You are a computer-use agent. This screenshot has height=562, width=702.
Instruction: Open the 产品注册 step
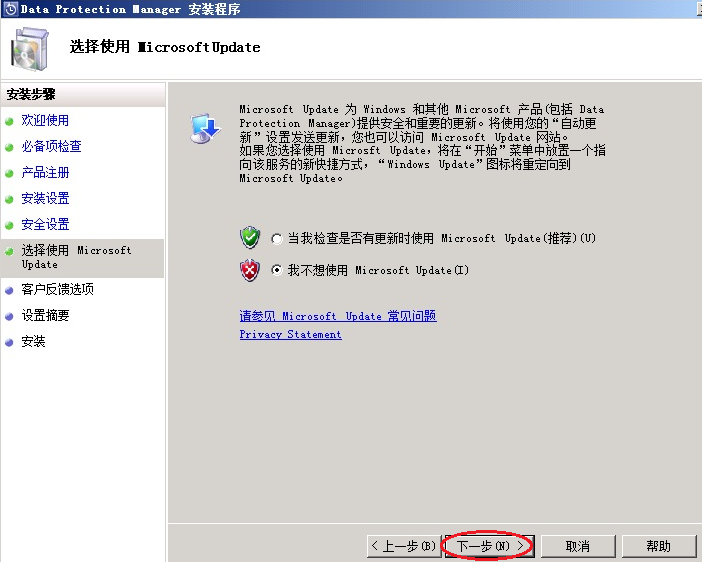coord(45,172)
